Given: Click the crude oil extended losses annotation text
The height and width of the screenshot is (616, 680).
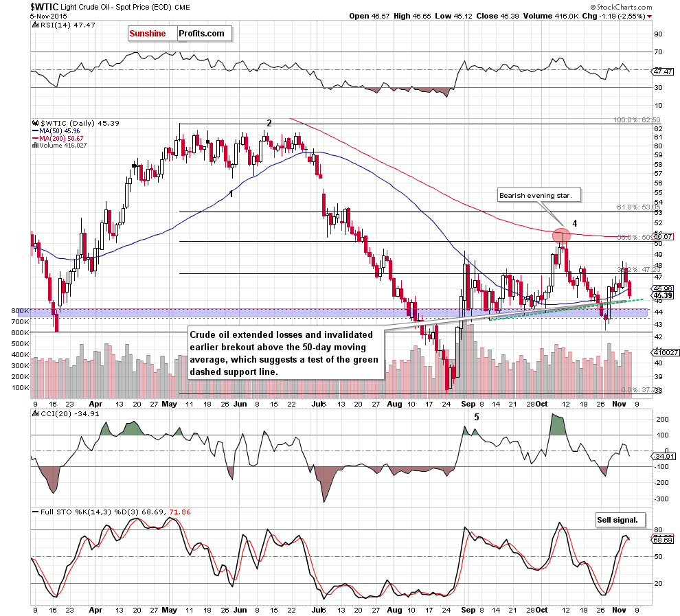Looking at the screenshot, I should (x=286, y=353).
